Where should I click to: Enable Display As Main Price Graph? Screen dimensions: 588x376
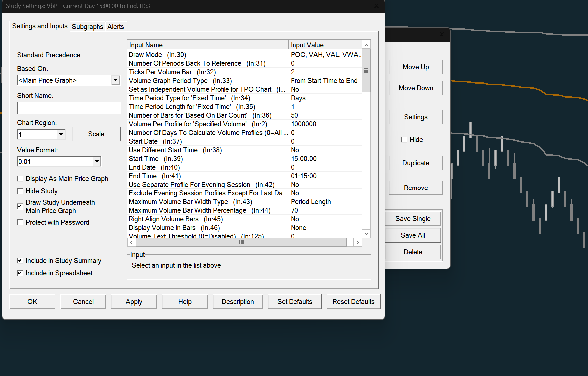(20, 179)
